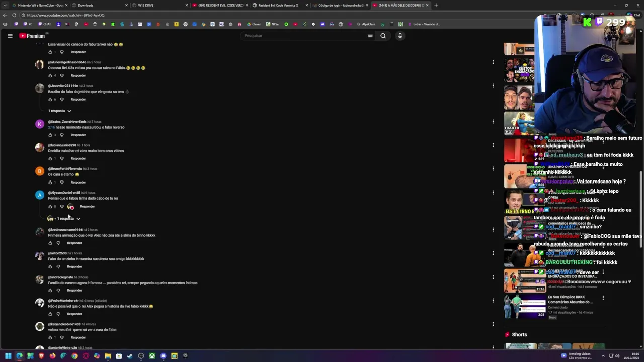
Task: Switch to Código de login tab
Action: pos(340,5)
